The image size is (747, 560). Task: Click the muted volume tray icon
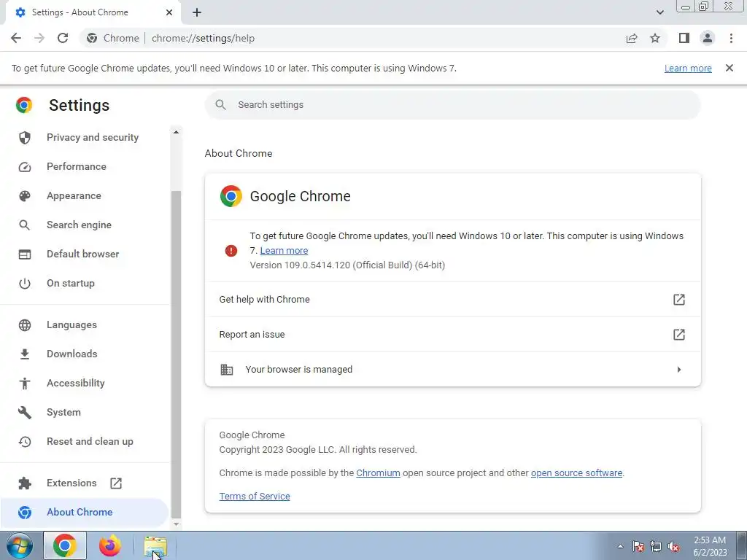pos(673,547)
